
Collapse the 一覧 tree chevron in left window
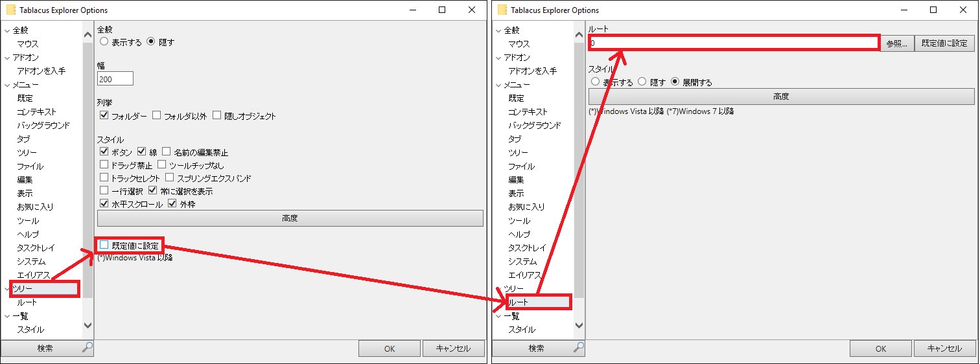pyautogui.click(x=7, y=316)
